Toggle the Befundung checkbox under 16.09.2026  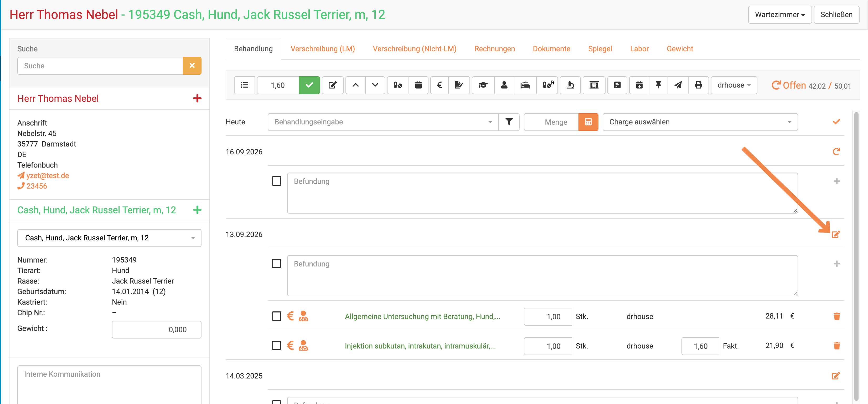(x=276, y=181)
